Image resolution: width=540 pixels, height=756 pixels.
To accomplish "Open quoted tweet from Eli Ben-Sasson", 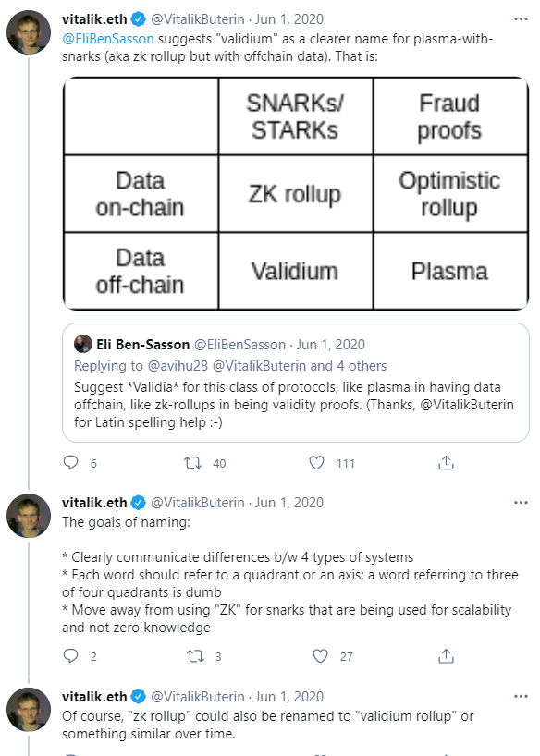I will pos(296,383).
